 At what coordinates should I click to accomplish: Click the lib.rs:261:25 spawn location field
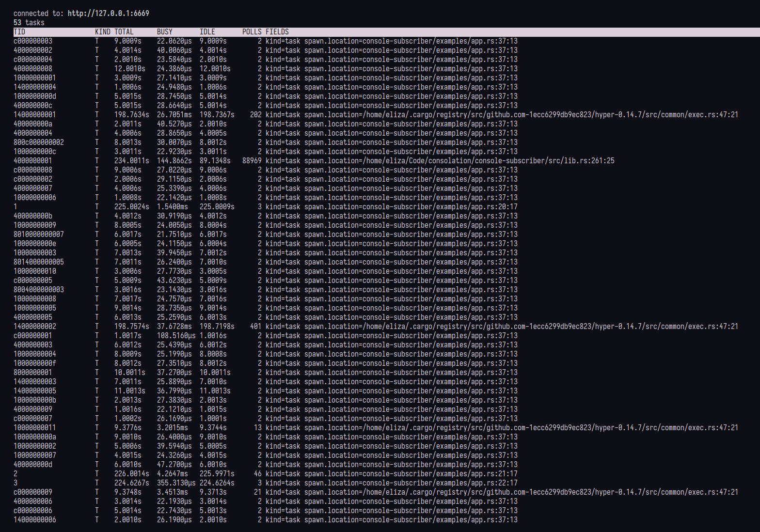click(440, 161)
